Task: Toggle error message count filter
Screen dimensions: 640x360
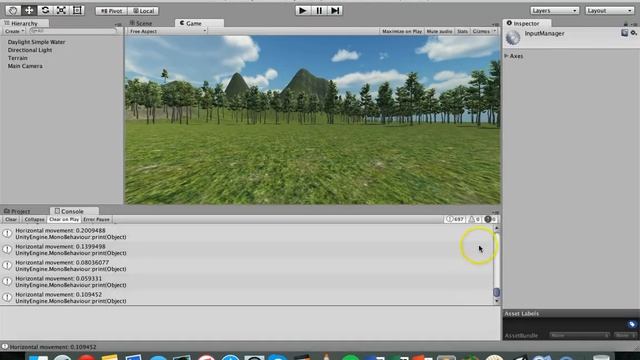Action: click(490, 219)
